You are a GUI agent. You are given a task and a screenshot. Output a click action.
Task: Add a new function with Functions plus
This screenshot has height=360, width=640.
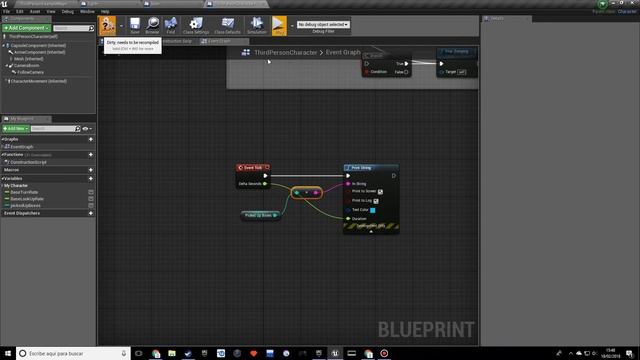point(91,155)
